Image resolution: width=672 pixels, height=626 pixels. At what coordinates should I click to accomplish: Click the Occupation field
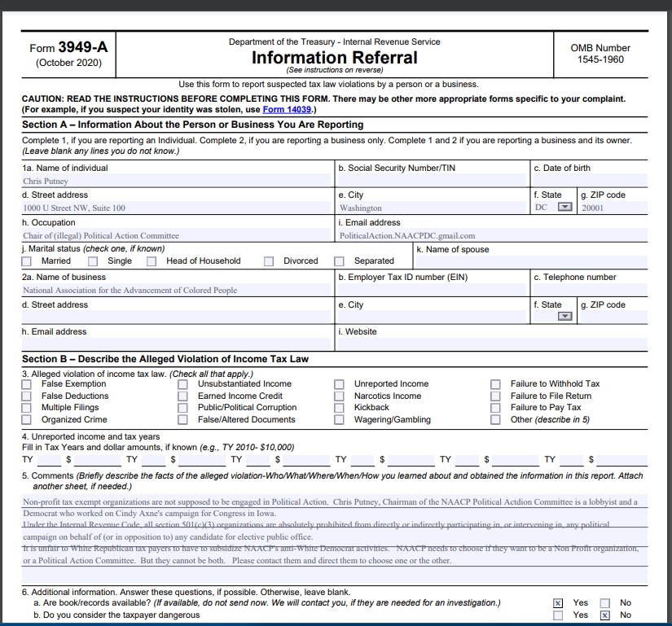pyautogui.click(x=176, y=235)
